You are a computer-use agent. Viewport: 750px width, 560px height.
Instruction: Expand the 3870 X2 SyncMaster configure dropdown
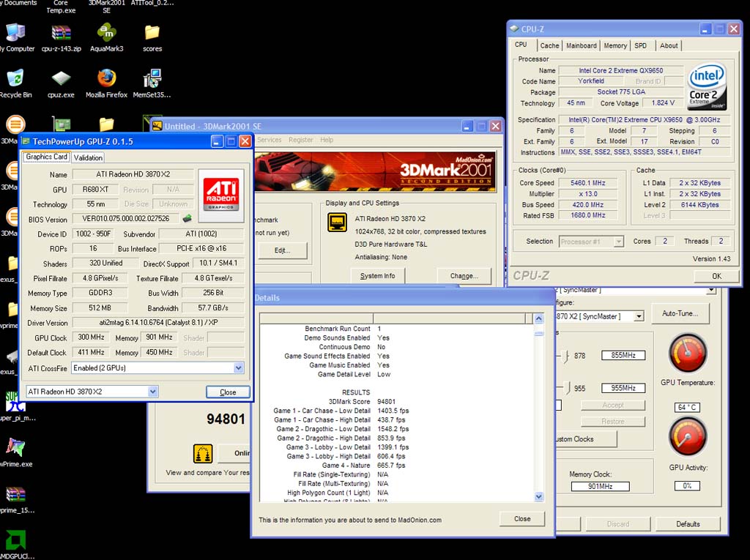pyautogui.click(x=639, y=316)
